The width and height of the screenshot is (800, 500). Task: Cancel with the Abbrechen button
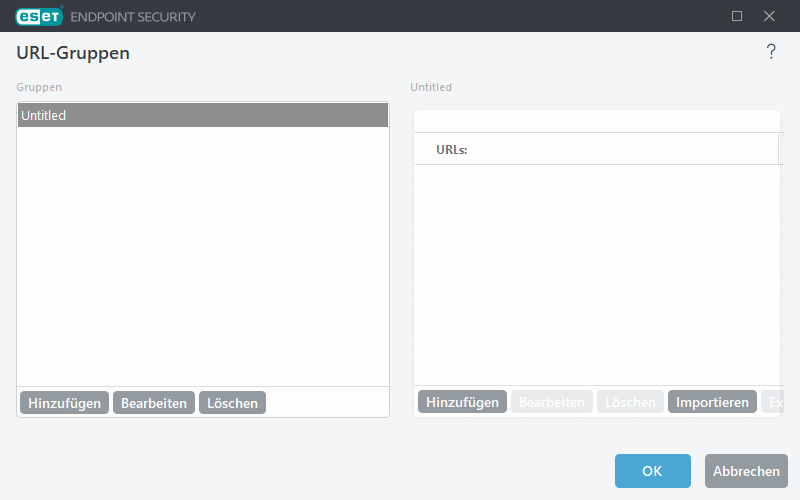746,471
